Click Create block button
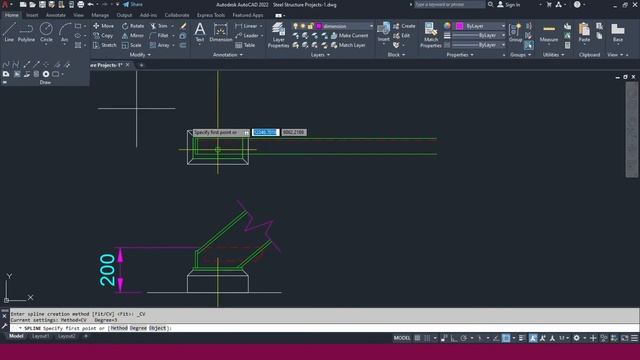640x360 pixels. click(404, 26)
